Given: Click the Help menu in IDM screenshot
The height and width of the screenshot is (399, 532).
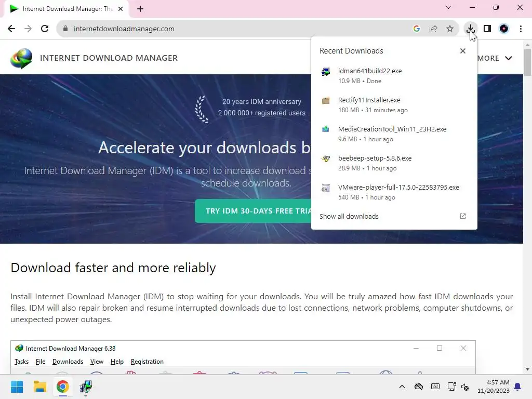Looking at the screenshot, I should pos(117,362).
